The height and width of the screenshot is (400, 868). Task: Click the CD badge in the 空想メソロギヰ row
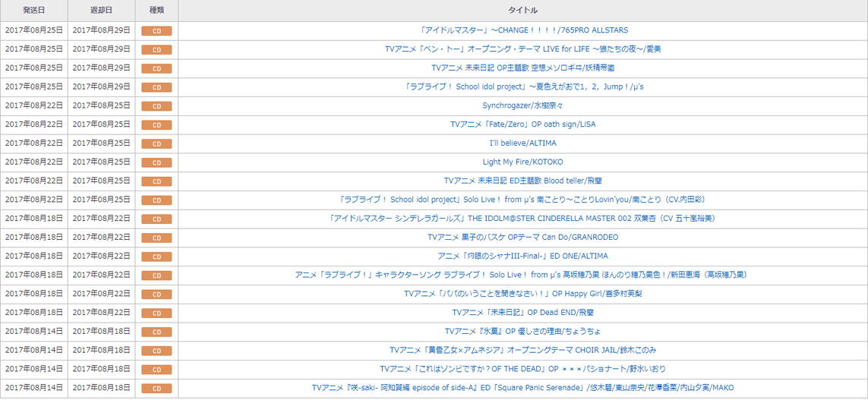[156, 68]
